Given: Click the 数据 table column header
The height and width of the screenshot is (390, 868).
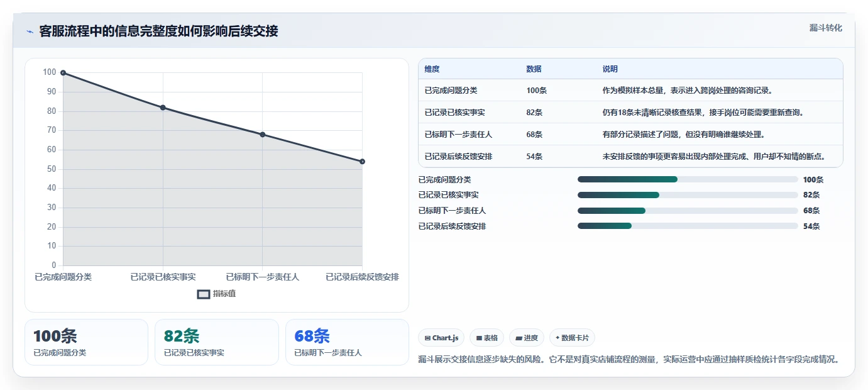Looking at the screenshot, I should [x=534, y=69].
